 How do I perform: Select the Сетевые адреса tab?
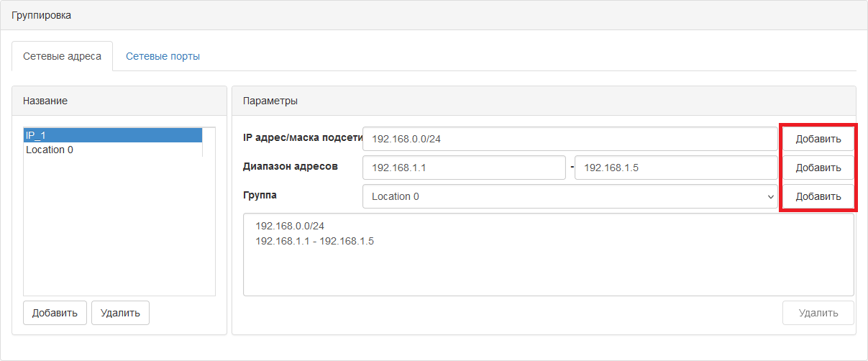(62, 56)
